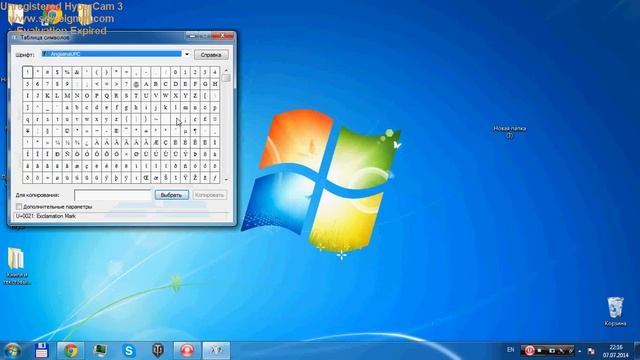Click the red HyperCam pause tray button
This screenshot has height=360, width=640.
(529, 350)
